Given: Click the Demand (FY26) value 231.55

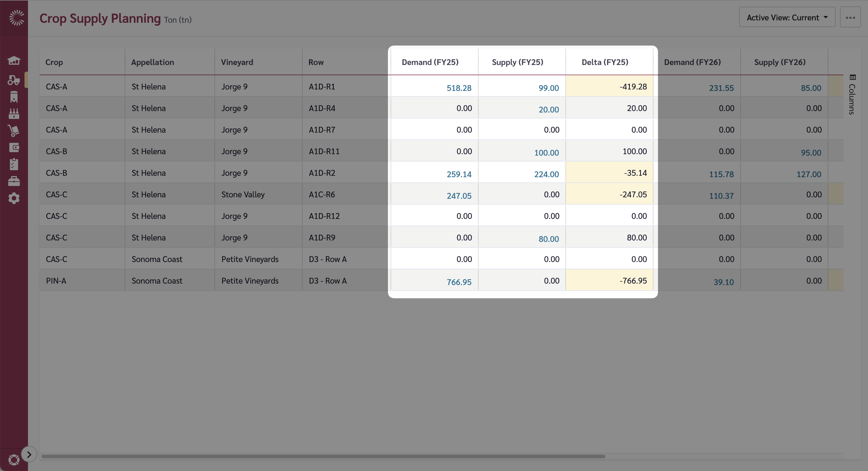Looking at the screenshot, I should click(721, 88).
